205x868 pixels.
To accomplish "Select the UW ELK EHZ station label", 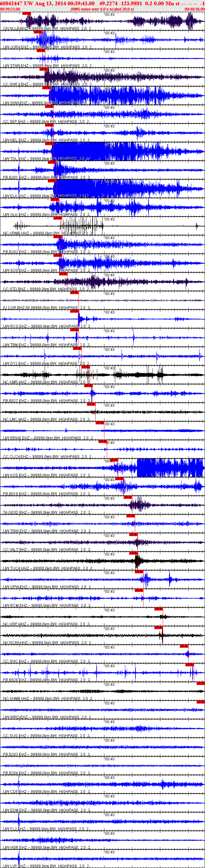I will [47, 196].
